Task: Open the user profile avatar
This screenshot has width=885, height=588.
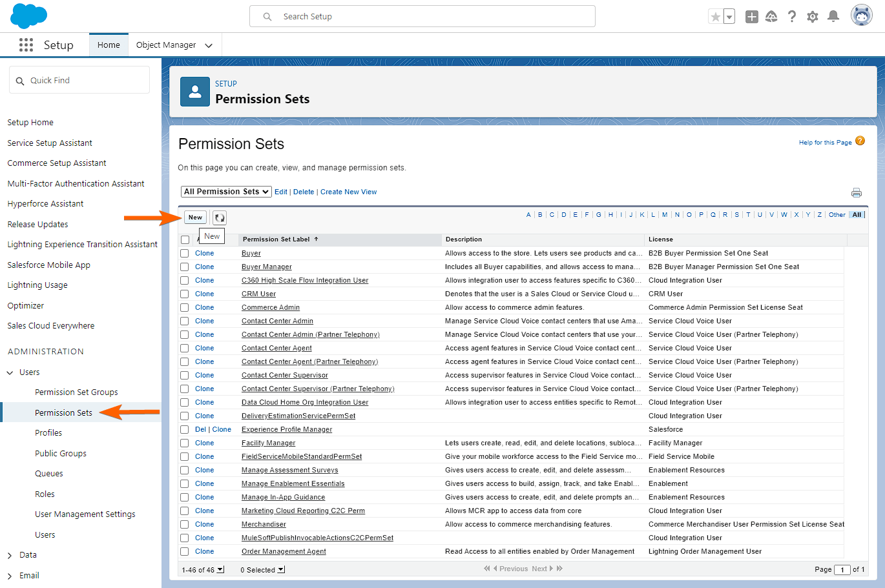Action: [862, 15]
